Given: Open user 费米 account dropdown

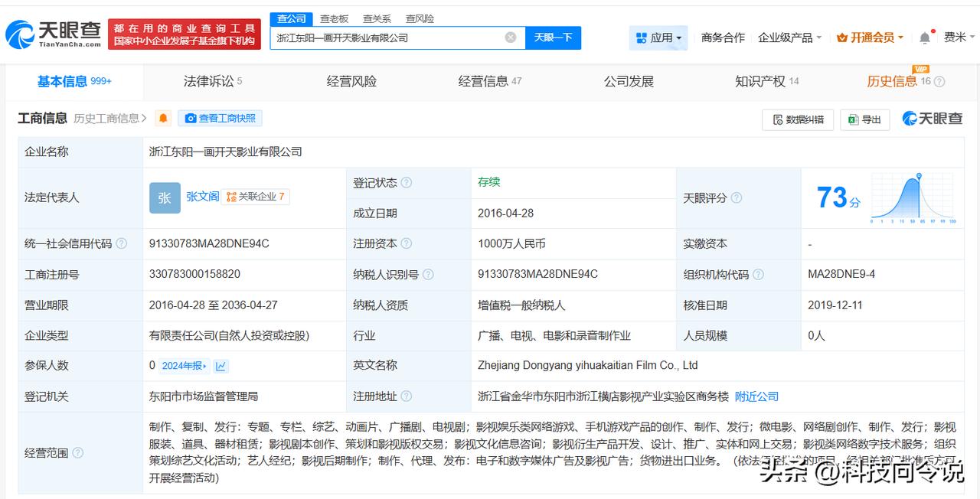Looking at the screenshot, I should tap(959, 38).
